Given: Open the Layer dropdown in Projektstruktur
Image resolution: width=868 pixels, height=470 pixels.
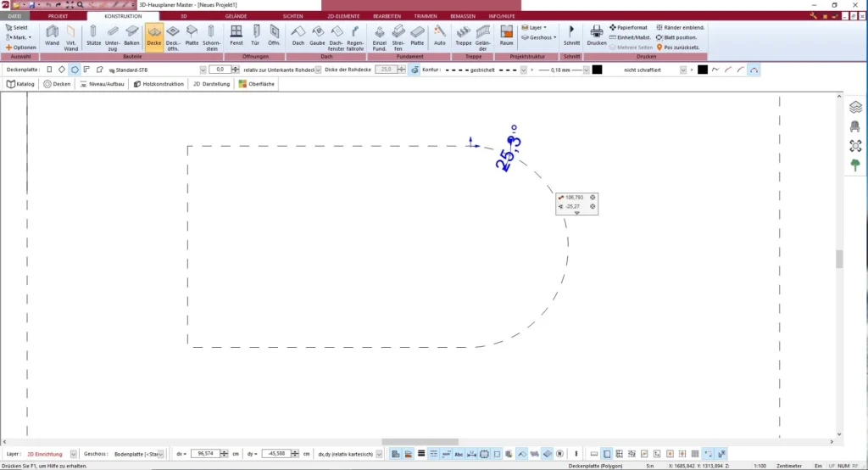Looking at the screenshot, I should coord(536,27).
